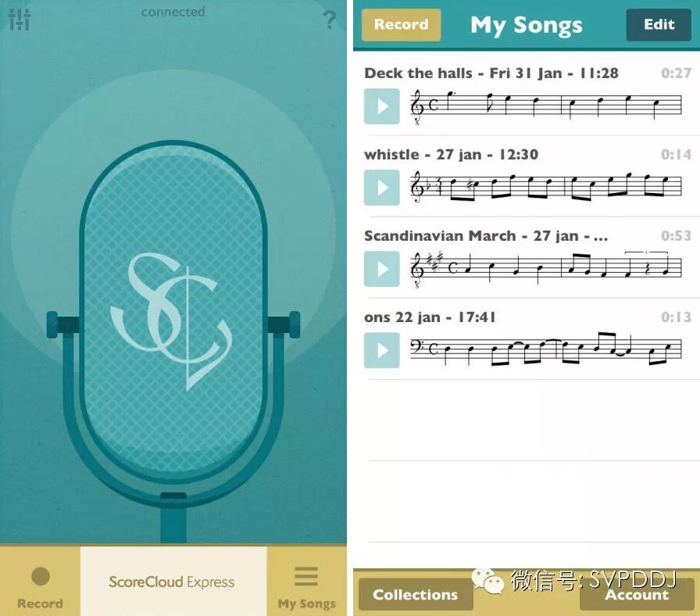
Task: Tap the connected status label
Action: pyautogui.click(x=173, y=12)
